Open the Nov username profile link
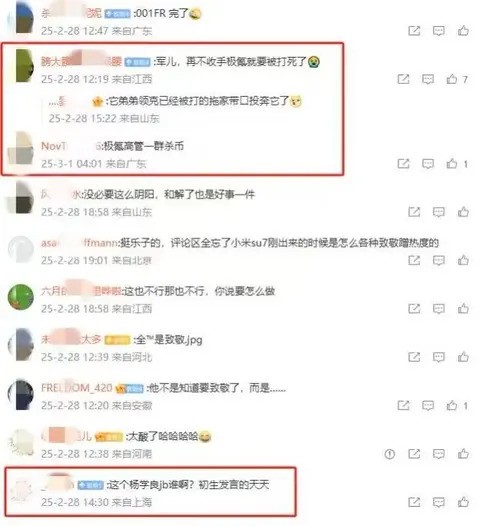Image resolution: width=480 pixels, height=526 pixels. click(53, 146)
